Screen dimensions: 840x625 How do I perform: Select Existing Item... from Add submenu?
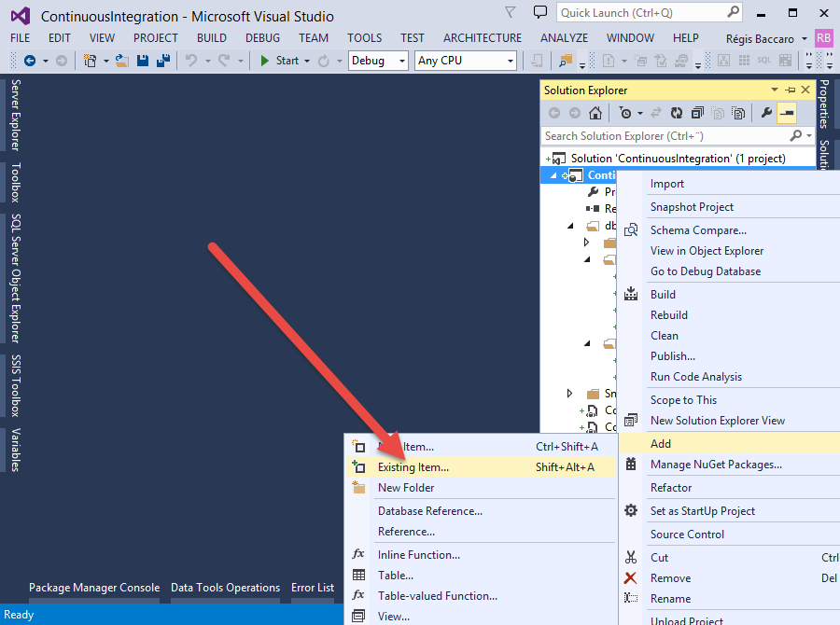point(480,467)
